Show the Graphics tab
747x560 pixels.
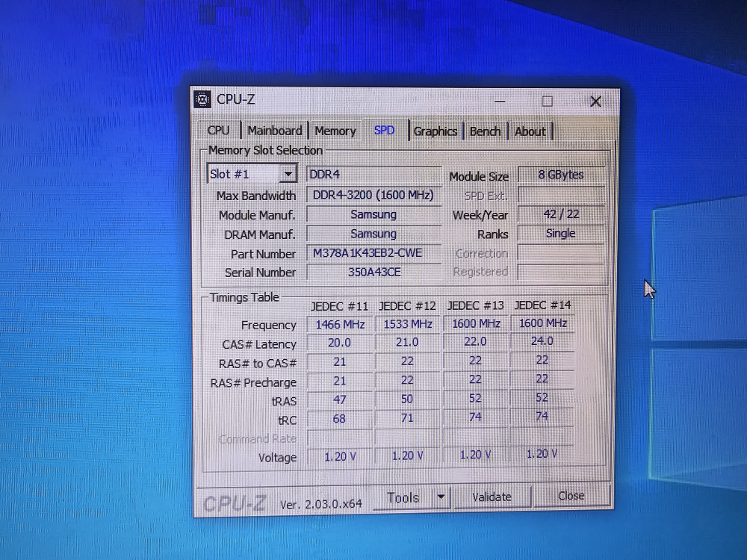point(436,131)
